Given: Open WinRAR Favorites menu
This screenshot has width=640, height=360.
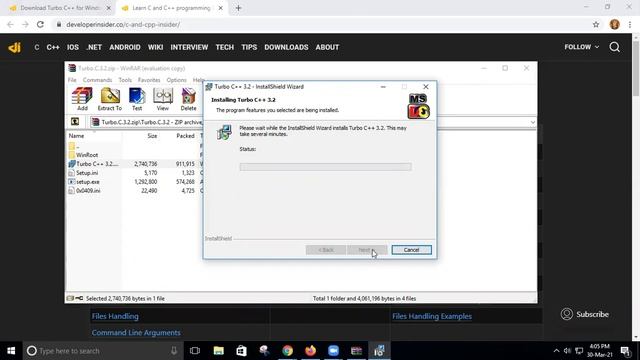Looking at the screenshot, I should point(149,80).
